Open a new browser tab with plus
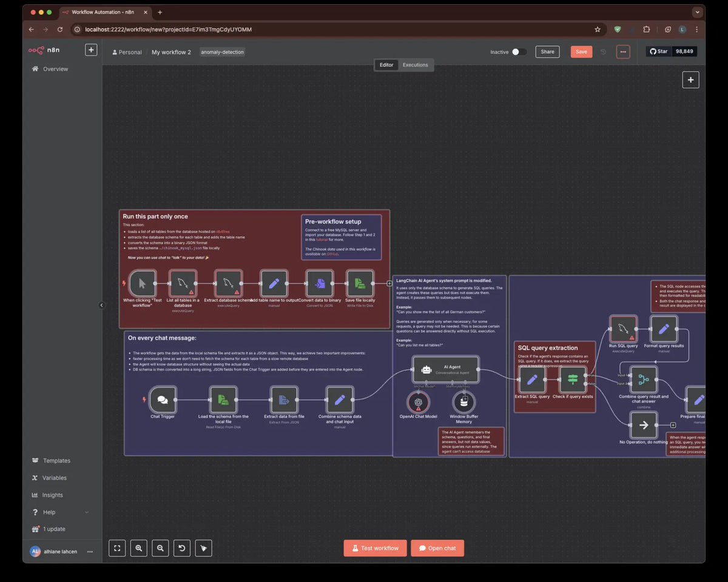Image resolution: width=728 pixels, height=582 pixels. pyautogui.click(x=160, y=12)
